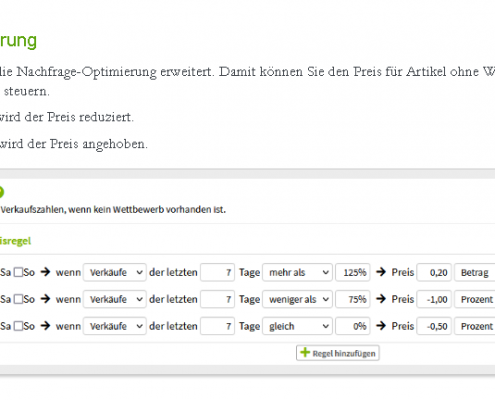This screenshot has width=495, height=400.
Task: Click the Preis field containing -1,00
Action: (434, 299)
